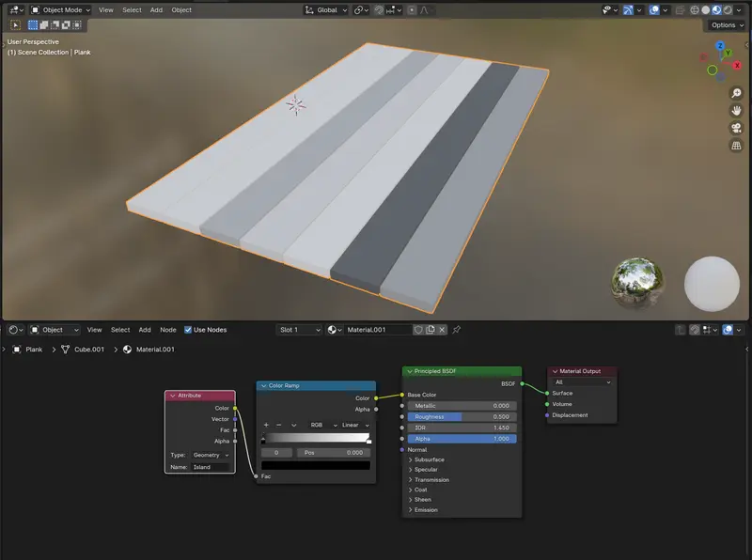Screen dimensions: 752x560
Task: Click the fake user shield icon
Action: point(418,330)
